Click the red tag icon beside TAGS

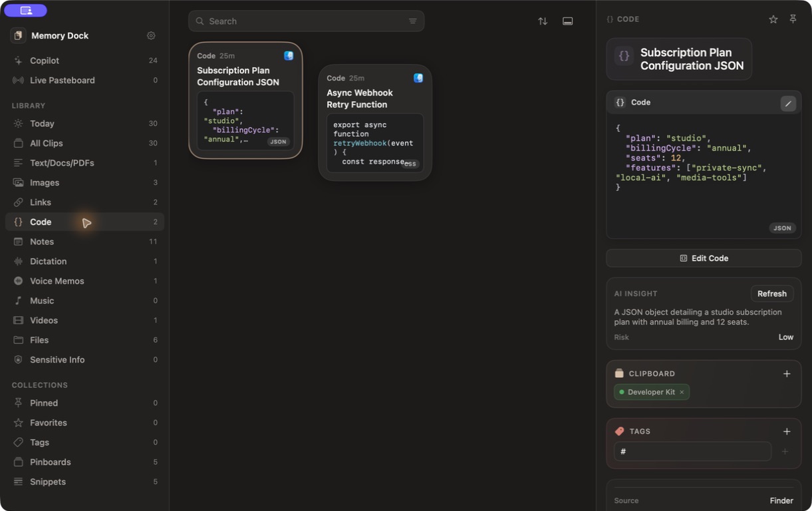619,432
